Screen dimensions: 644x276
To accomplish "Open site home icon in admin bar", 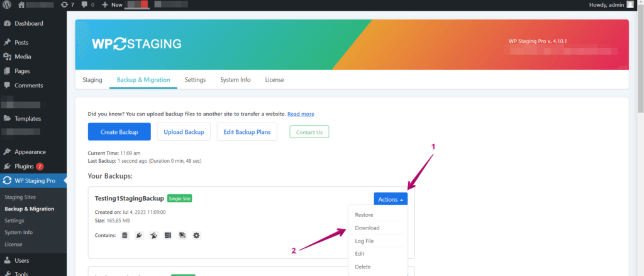I will point(22,5).
